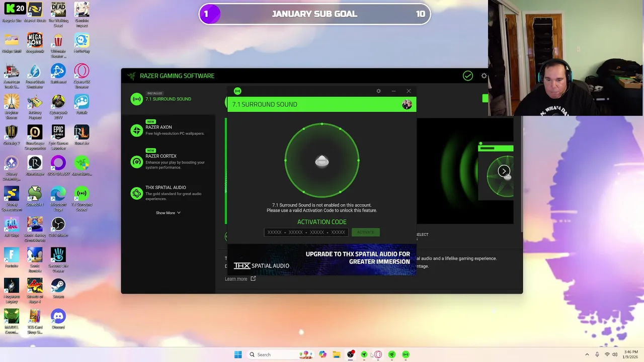Open Steam desktop shortcut
Screen dimensions: 644x362
58,289
